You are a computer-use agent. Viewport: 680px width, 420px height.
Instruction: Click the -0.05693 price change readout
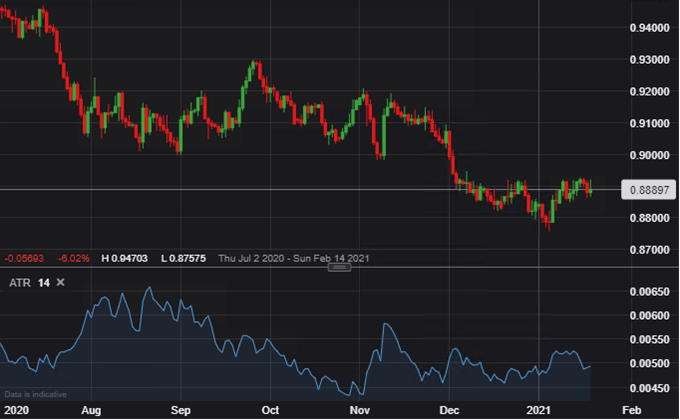pyautogui.click(x=24, y=258)
